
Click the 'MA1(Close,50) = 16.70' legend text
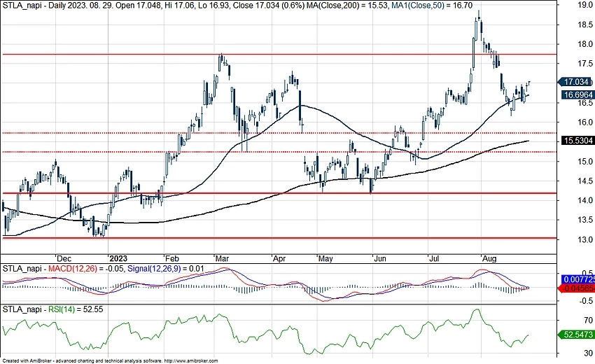tap(432, 5)
